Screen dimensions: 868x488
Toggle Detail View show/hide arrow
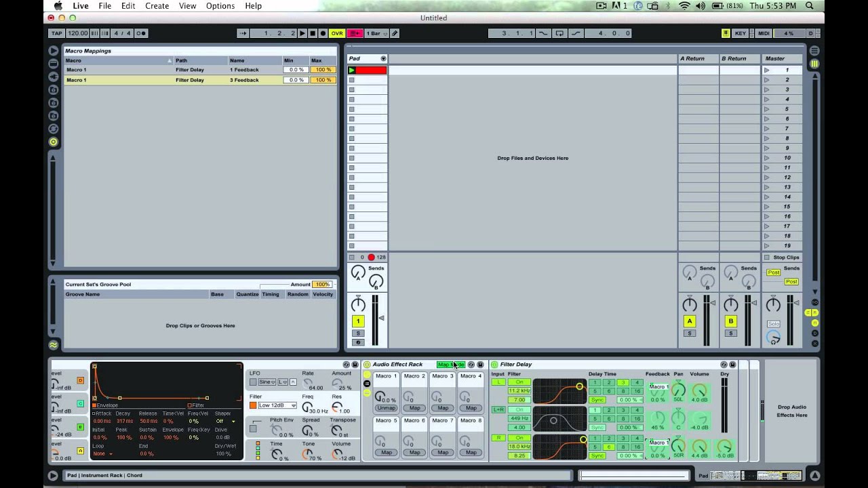815,476
